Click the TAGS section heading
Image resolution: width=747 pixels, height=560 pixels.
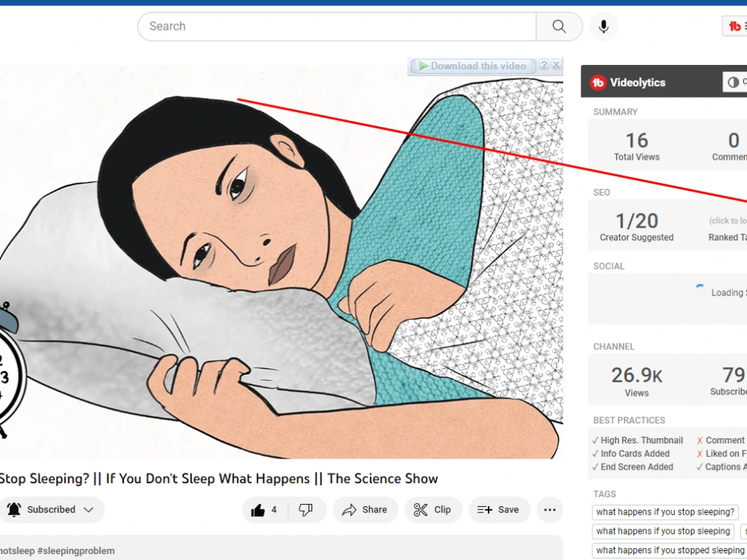(604, 494)
